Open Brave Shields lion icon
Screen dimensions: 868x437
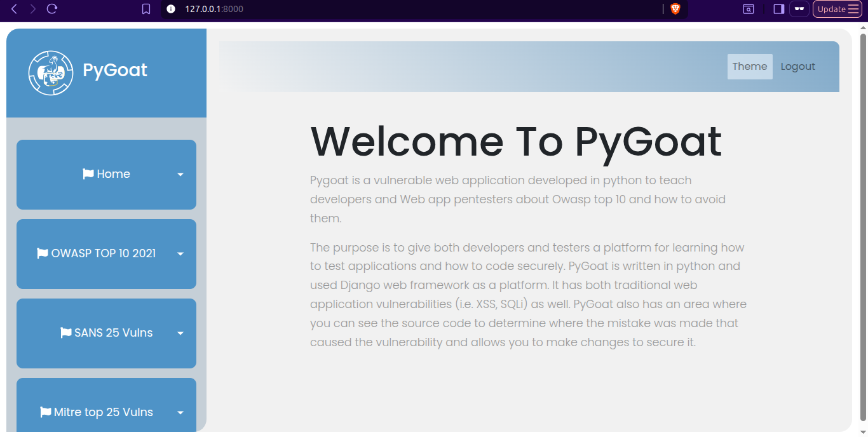click(x=675, y=9)
